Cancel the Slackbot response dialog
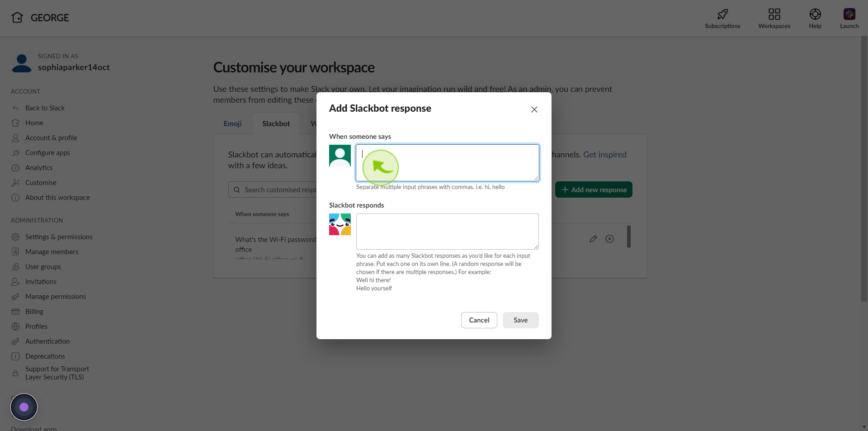868x431 pixels. coord(479,320)
